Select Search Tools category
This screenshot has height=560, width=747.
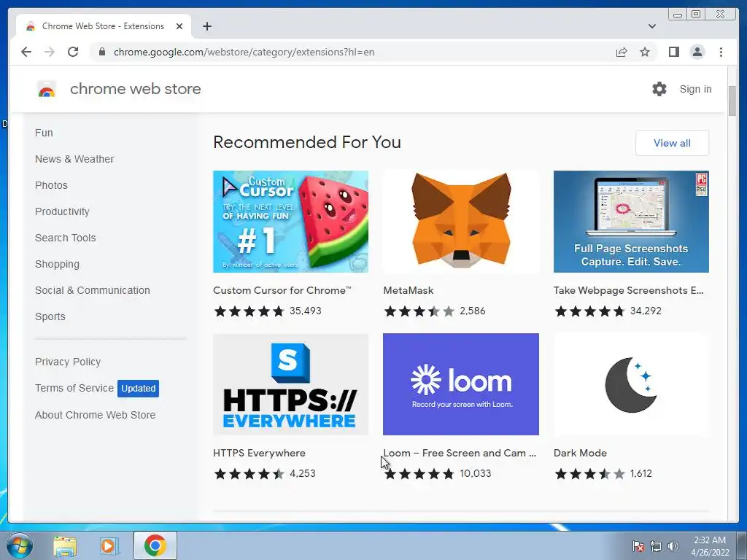(65, 238)
